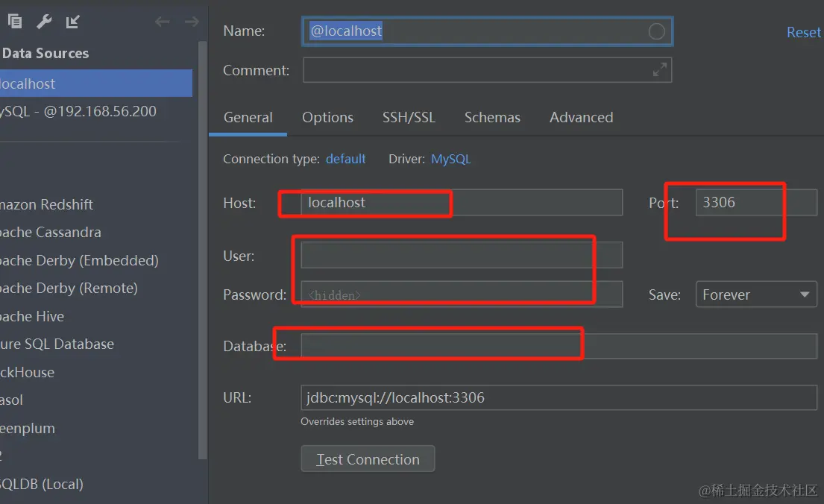
Task: Click the Port field showing 3306
Action: (x=756, y=202)
